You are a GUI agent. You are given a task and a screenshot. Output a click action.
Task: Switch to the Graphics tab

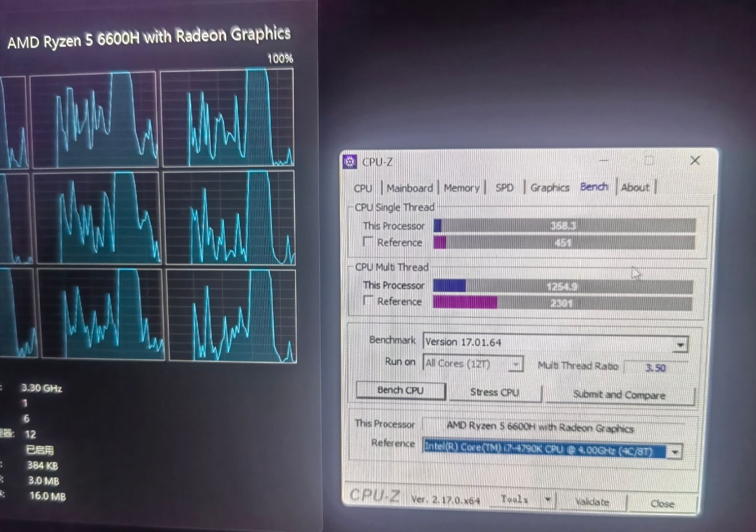pyautogui.click(x=550, y=187)
